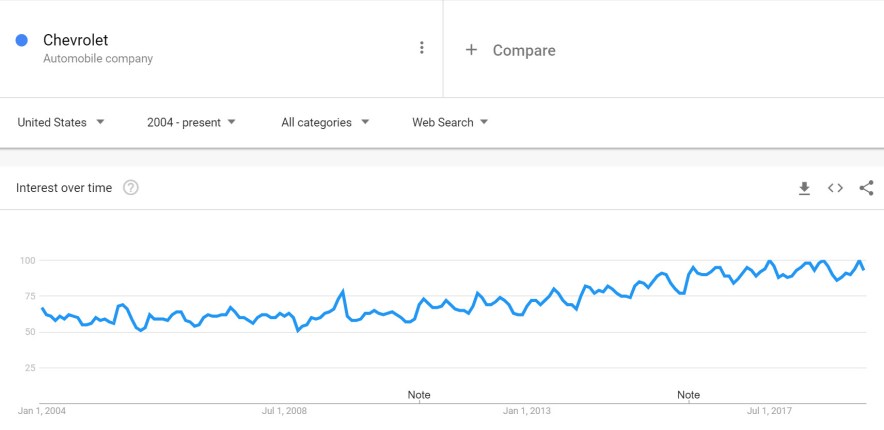Open the embed code icon
The image size is (884, 430).
coord(836,188)
